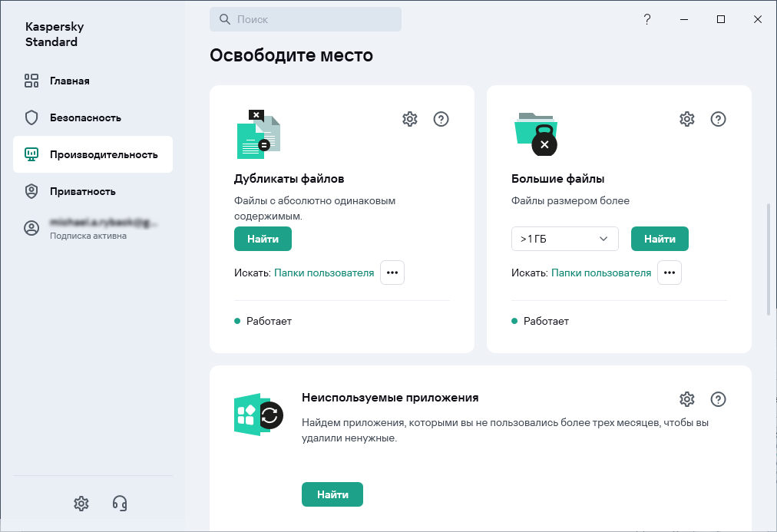The image size is (777, 532).
Task: Click the Поиск search field
Action: pos(306,19)
